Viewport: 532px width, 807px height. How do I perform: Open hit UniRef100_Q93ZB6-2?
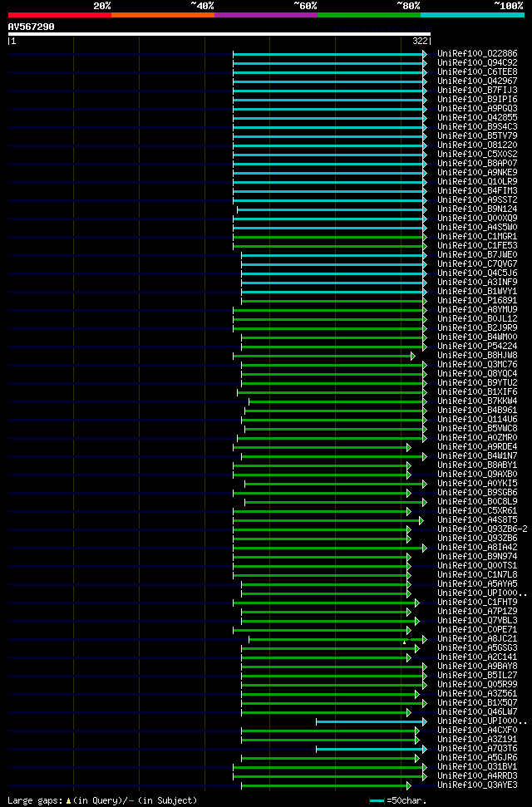[x=482, y=529]
